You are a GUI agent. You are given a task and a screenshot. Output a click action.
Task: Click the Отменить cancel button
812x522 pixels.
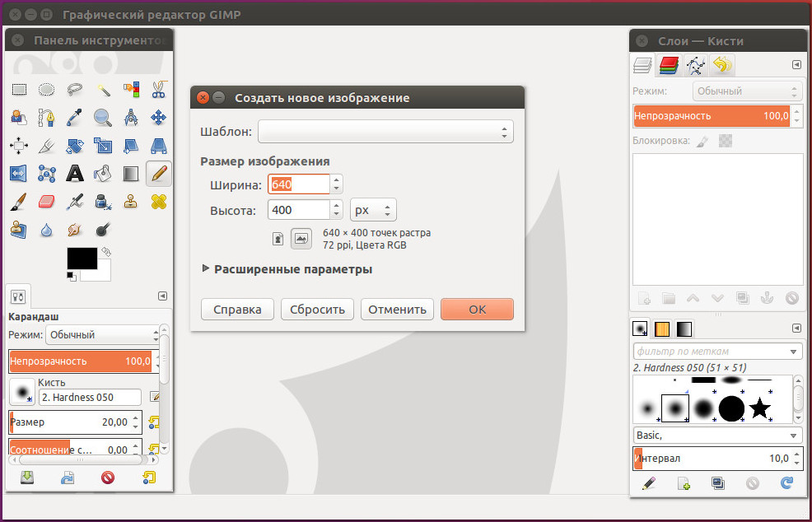pos(397,309)
